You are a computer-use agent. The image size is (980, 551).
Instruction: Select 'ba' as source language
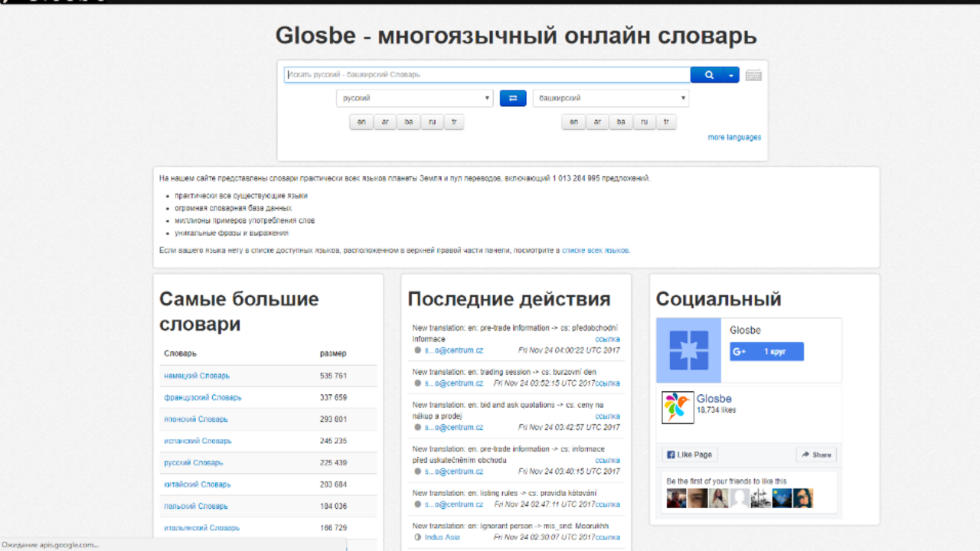click(408, 122)
